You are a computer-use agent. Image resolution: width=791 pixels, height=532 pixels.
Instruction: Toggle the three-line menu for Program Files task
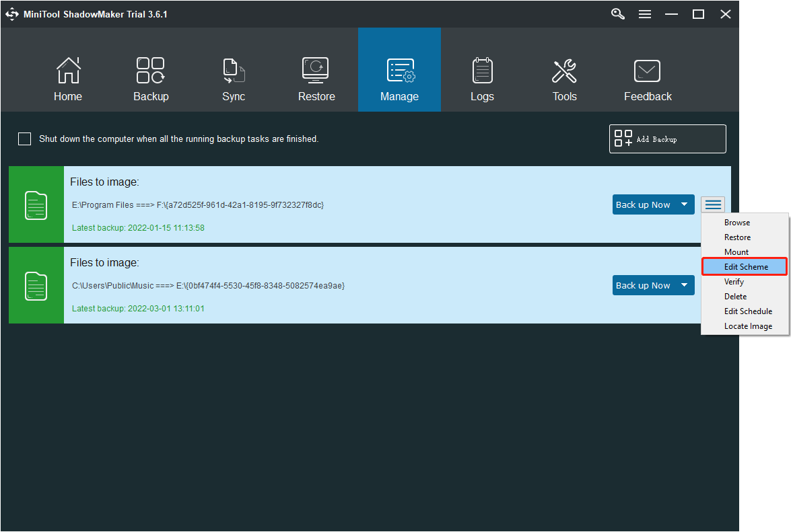pos(713,204)
